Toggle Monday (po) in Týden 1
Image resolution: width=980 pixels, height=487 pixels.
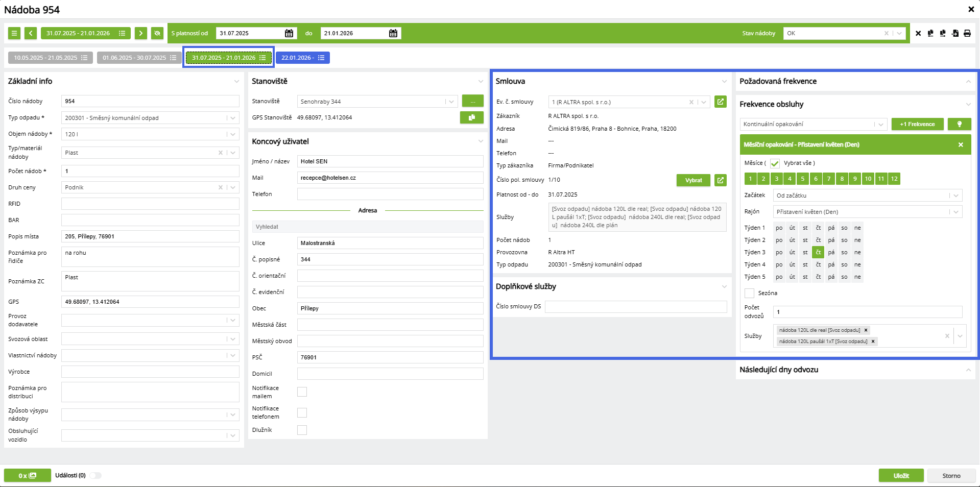click(x=779, y=228)
